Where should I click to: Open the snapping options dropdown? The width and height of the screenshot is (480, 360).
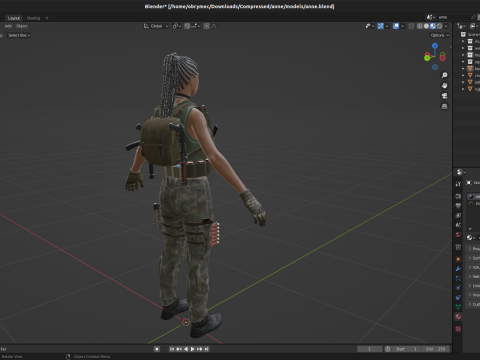tap(195, 26)
